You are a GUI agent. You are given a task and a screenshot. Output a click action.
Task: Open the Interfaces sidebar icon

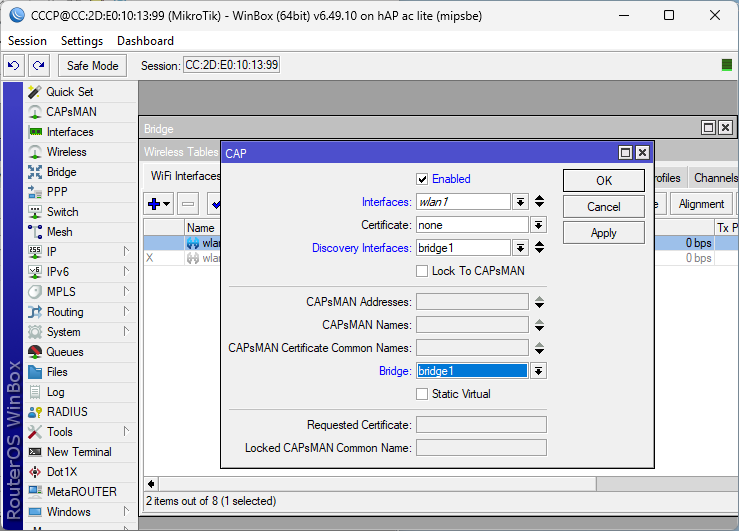pos(35,132)
